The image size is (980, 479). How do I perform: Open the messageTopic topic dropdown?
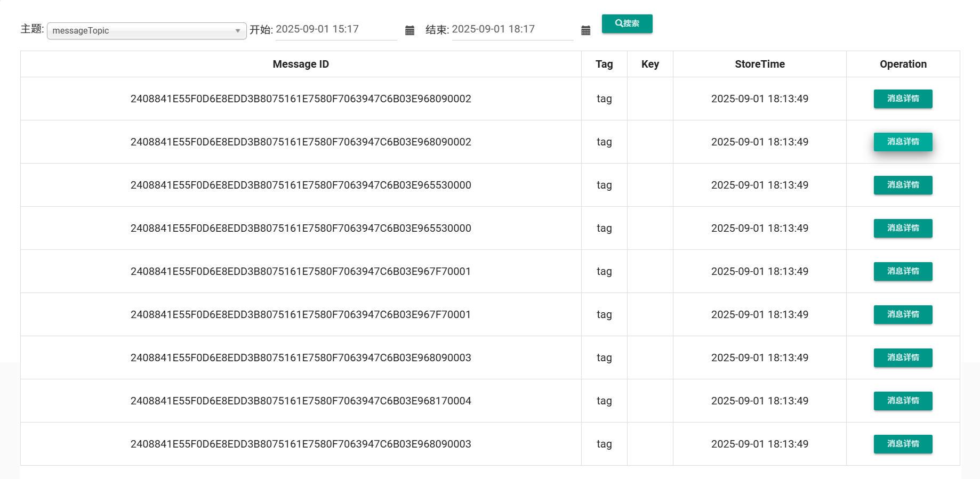pyautogui.click(x=146, y=31)
